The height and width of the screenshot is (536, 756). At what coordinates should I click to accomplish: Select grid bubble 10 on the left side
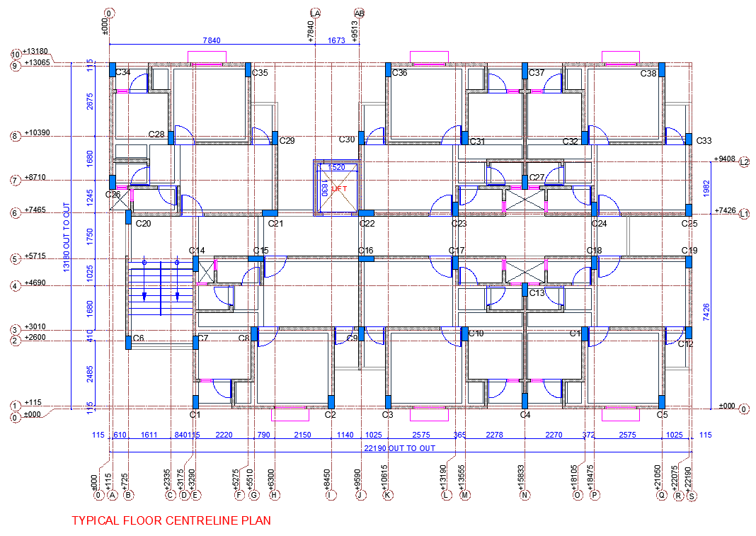pos(16,54)
